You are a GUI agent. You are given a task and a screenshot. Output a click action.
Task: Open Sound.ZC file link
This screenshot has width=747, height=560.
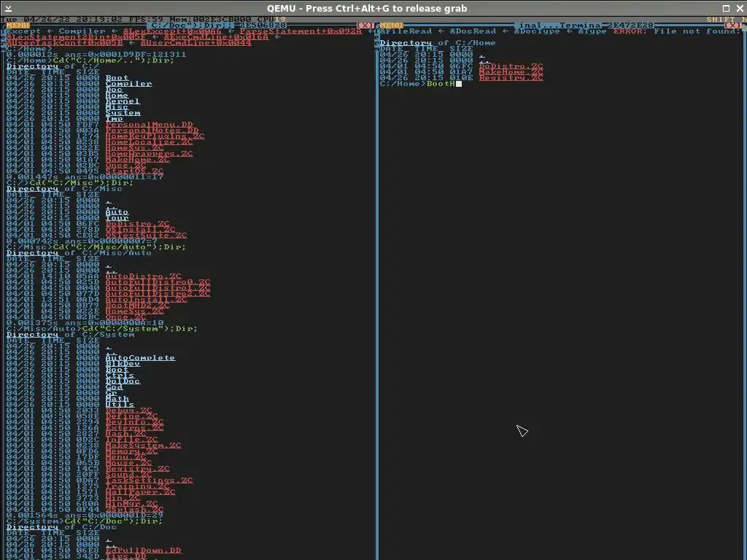[x=128, y=475]
